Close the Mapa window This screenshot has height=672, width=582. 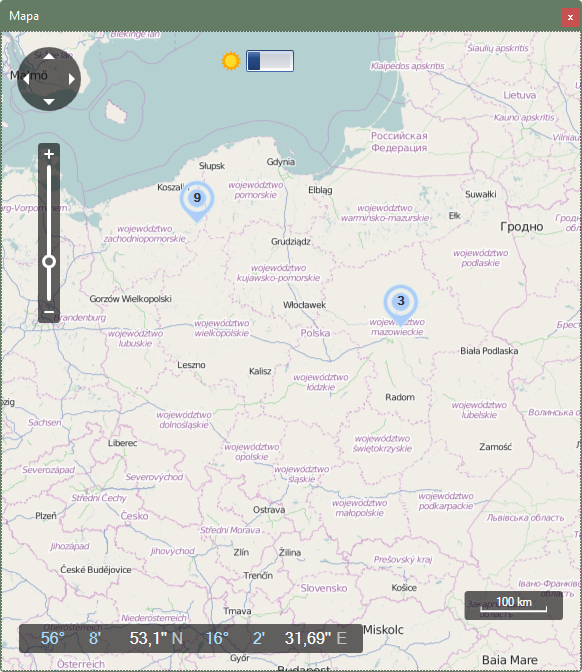tap(570, 17)
